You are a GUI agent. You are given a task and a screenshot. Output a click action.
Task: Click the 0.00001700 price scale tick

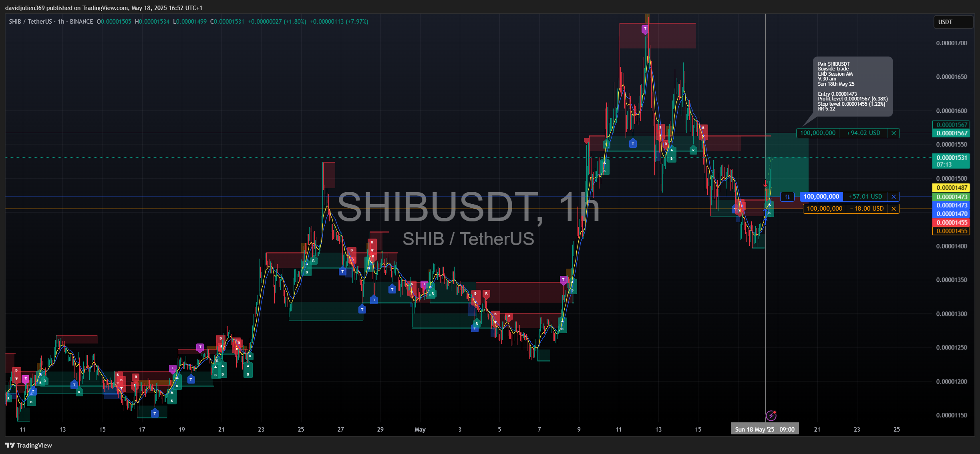pos(951,43)
